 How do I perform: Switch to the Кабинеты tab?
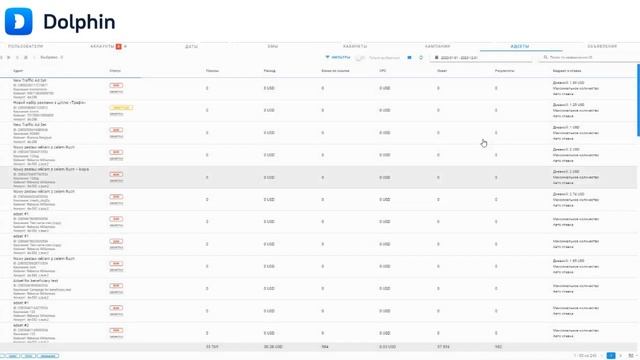tap(355, 47)
